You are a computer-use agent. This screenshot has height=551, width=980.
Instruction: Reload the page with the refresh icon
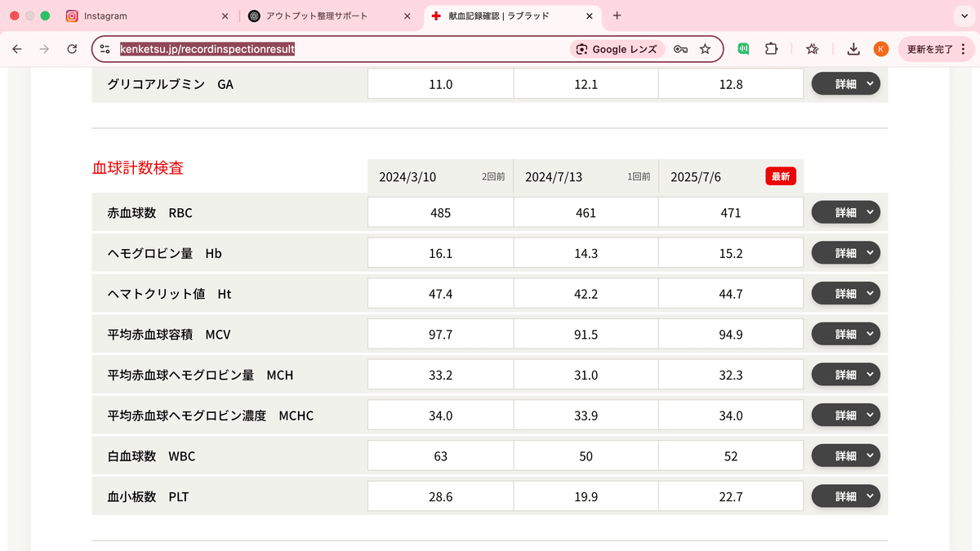(x=72, y=49)
